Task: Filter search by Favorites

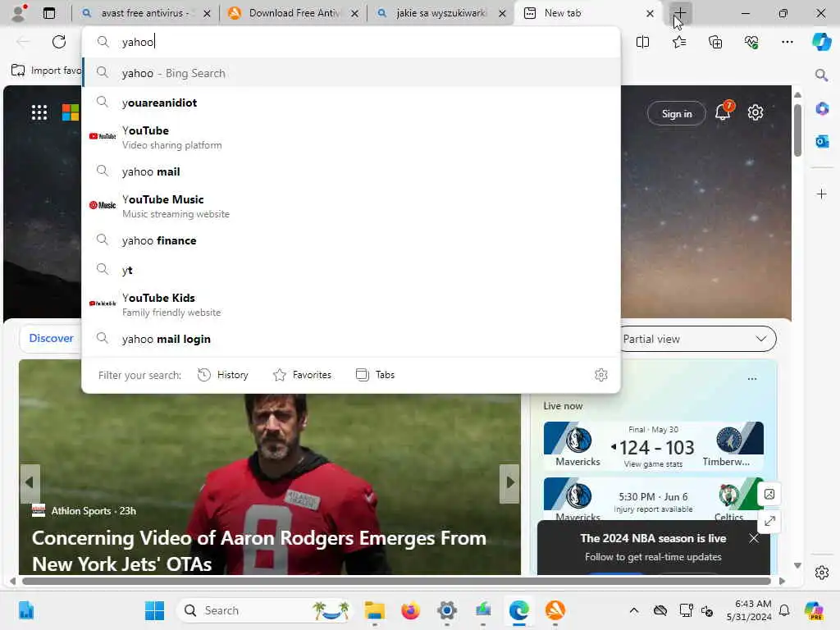Action: (x=302, y=375)
